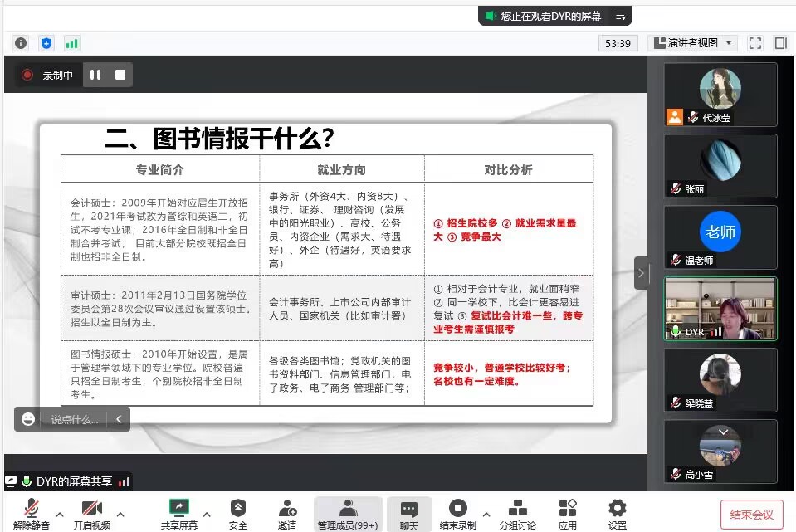The image size is (796, 532).
Task: Open Breakout Rooms (分组讨论)
Action: (517, 514)
